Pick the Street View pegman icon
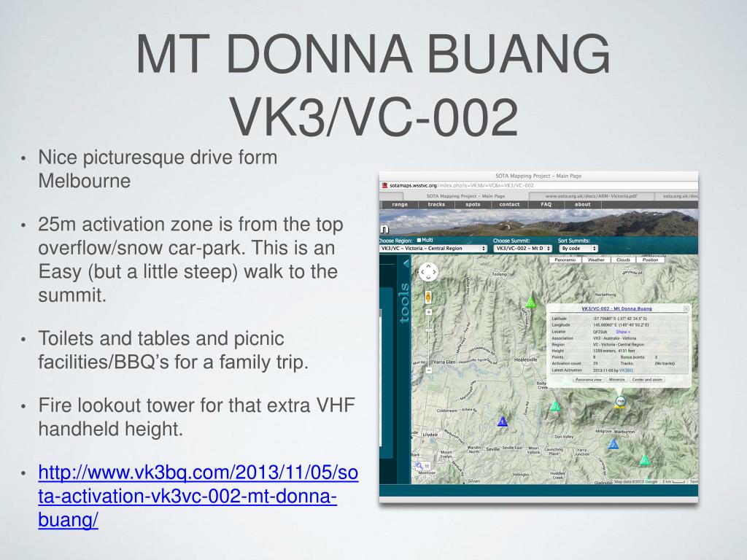Image resolution: width=747 pixels, height=560 pixels. tap(428, 297)
